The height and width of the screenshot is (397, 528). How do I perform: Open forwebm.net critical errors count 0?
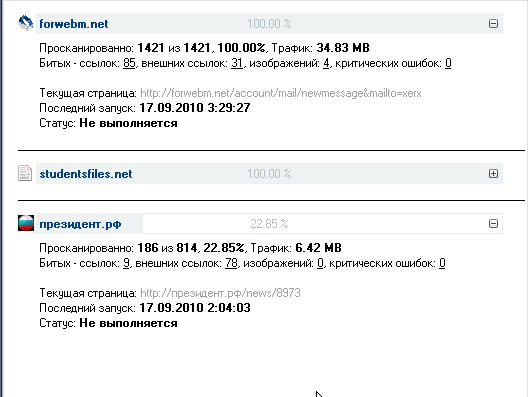point(448,63)
